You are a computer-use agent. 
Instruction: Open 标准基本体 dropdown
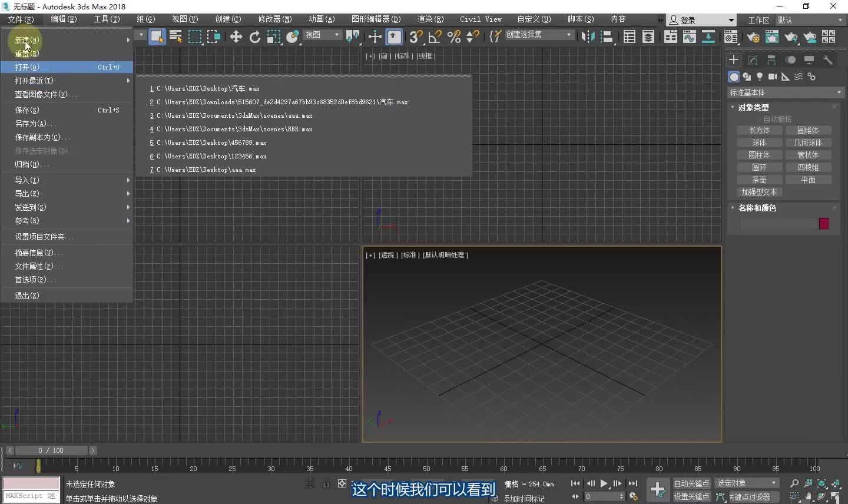click(786, 92)
